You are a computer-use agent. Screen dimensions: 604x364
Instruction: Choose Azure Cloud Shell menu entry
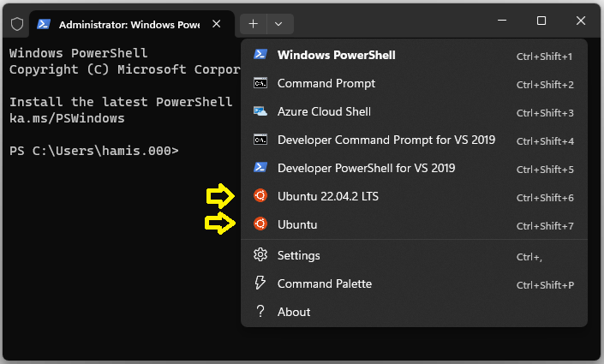pos(324,111)
